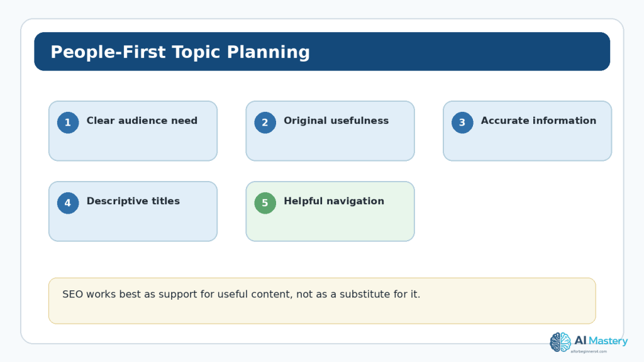
Task: Select the Descriptive titles card
Action: 133,211
